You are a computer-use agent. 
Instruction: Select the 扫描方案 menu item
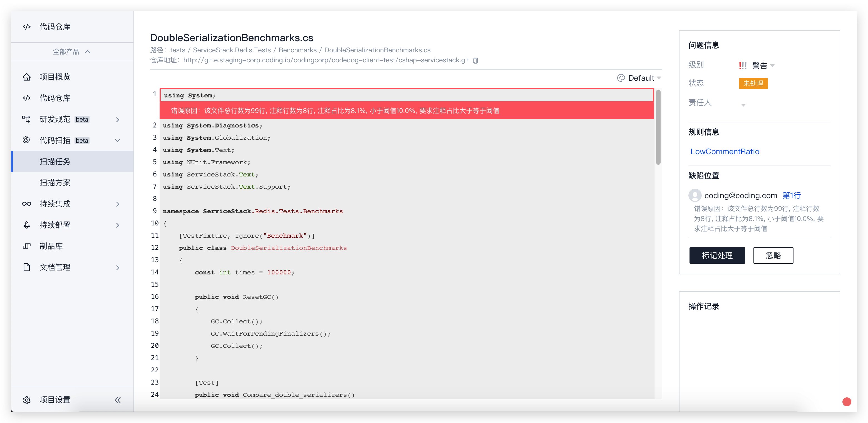point(55,183)
